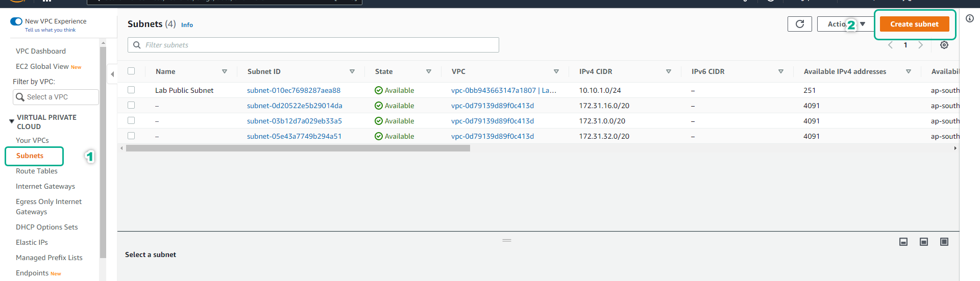
Task: Collapse the Virtual Private Cloud section
Action: click(11, 121)
